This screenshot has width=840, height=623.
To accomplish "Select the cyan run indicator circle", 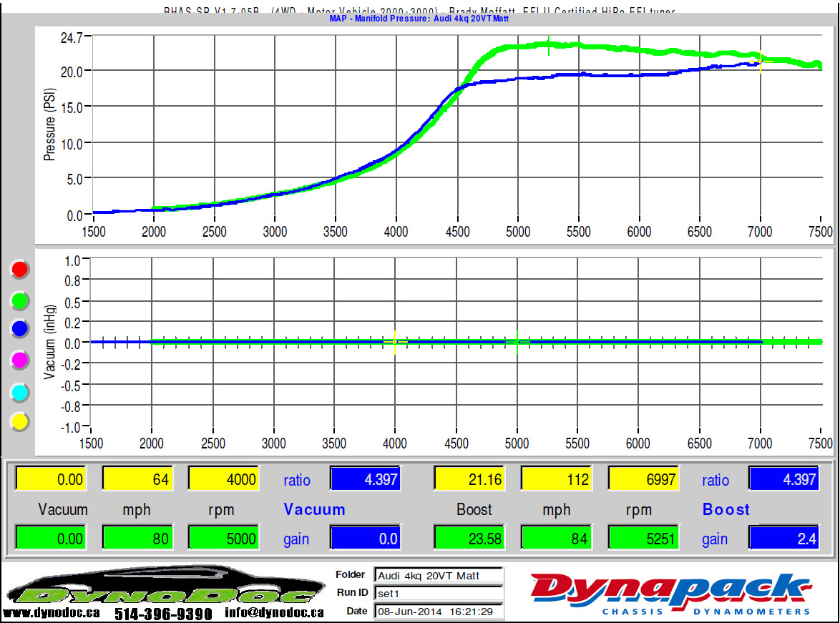I will coord(20,391).
